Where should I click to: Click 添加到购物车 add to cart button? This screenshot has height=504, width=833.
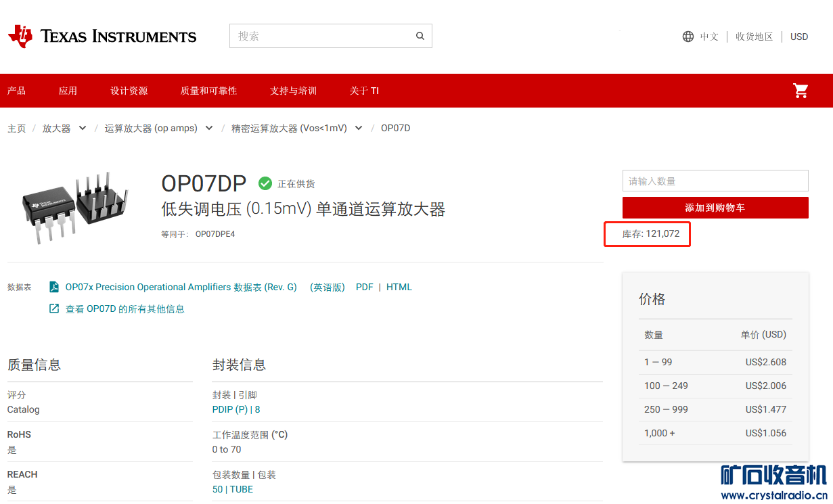[715, 208]
